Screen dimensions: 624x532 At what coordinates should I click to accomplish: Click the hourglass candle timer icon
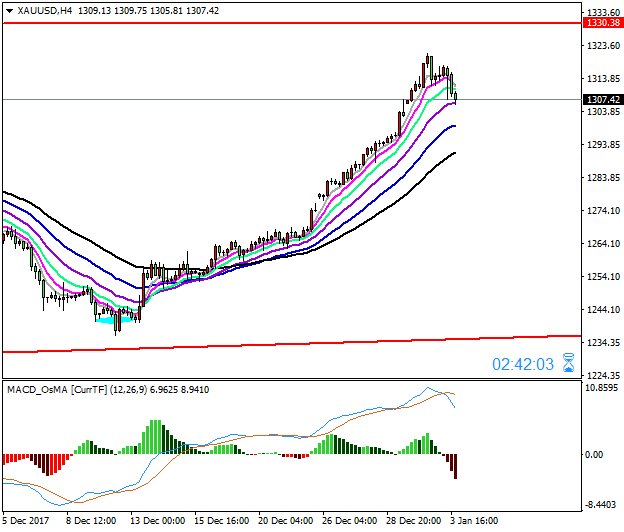(x=569, y=362)
